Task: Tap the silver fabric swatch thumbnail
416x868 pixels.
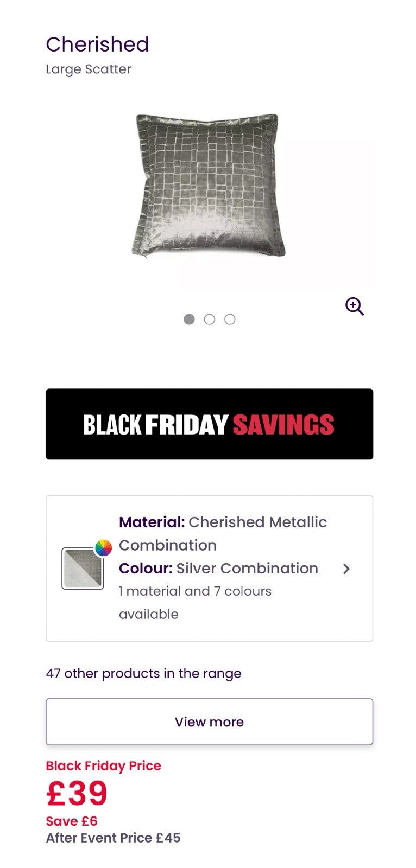Action: click(x=83, y=569)
